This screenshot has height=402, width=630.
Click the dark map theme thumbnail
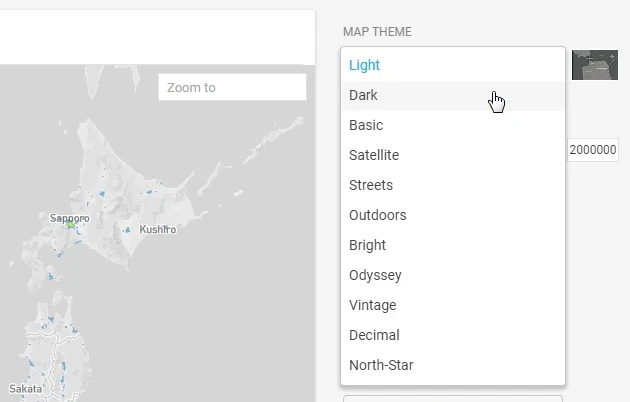pos(595,65)
